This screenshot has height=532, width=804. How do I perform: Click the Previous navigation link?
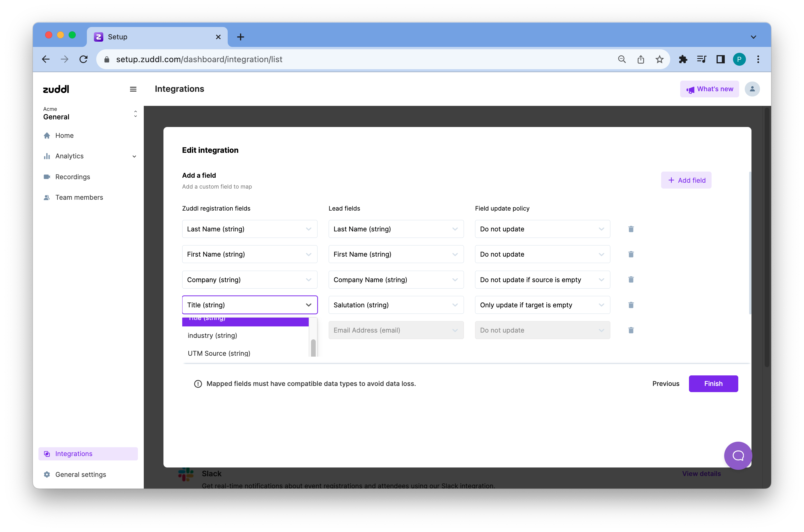(x=666, y=383)
